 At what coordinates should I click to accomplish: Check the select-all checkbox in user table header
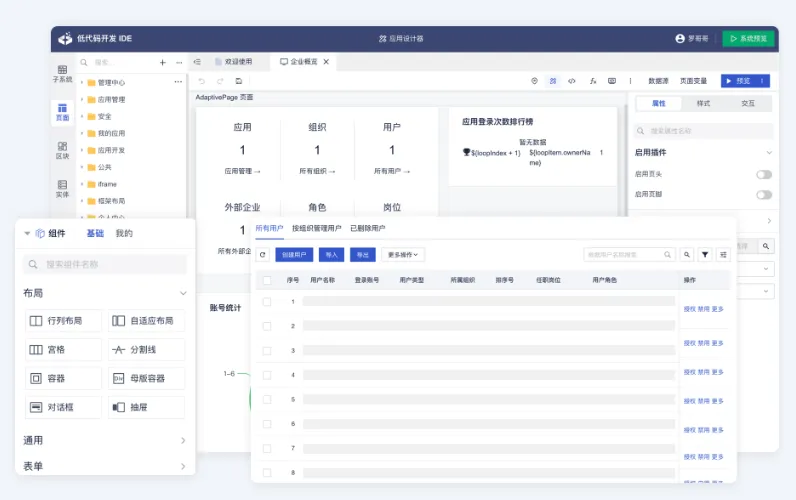coord(267,280)
